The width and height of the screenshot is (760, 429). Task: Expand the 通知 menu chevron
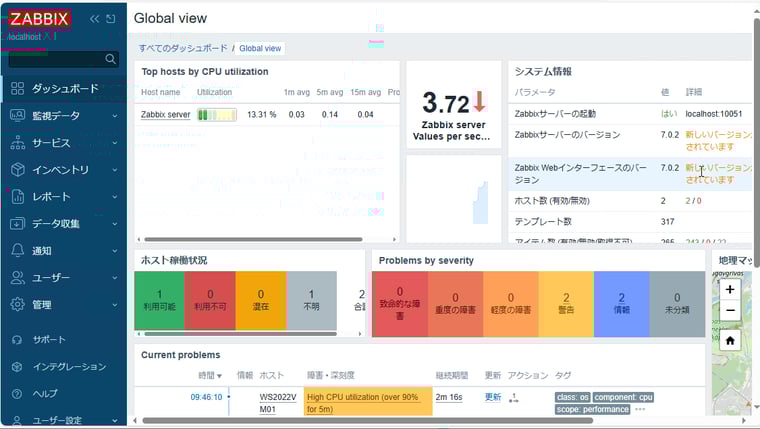pyautogui.click(x=115, y=251)
